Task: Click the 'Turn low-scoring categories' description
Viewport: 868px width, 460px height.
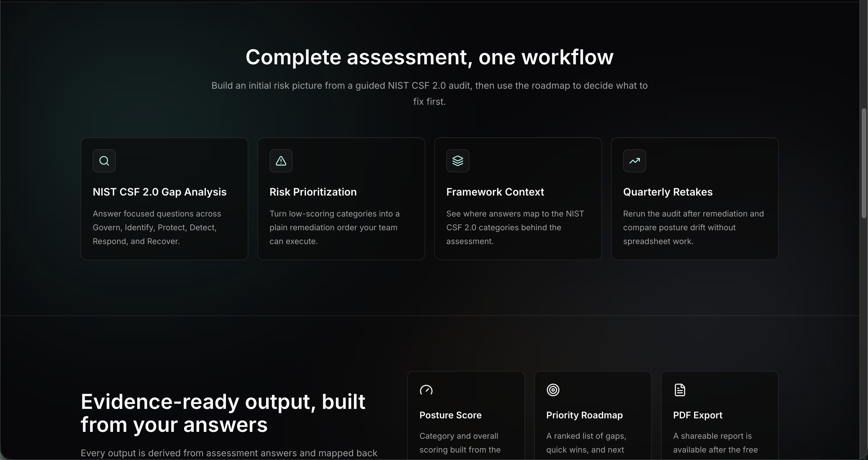Action: pos(335,227)
